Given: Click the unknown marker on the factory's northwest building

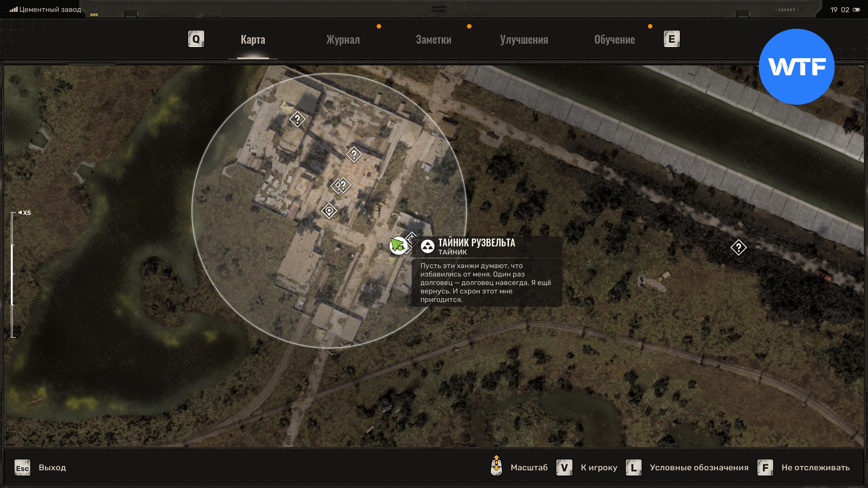Looking at the screenshot, I should [x=297, y=119].
